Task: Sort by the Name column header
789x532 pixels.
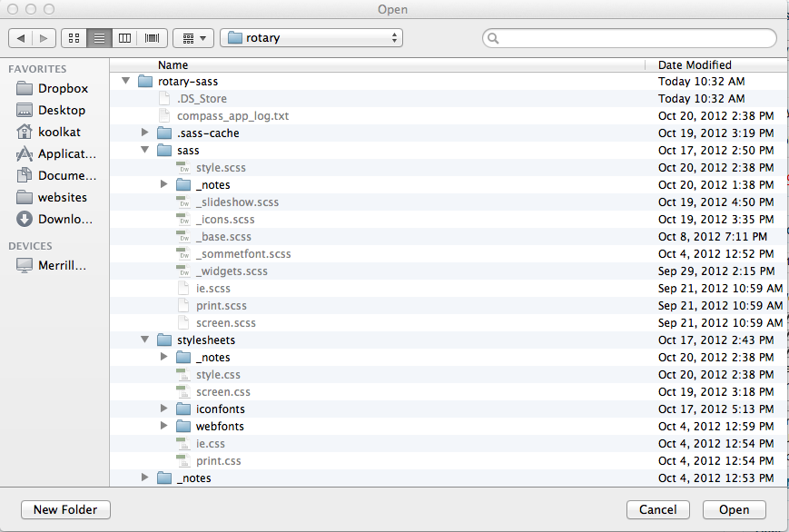Action: [x=378, y=65]
